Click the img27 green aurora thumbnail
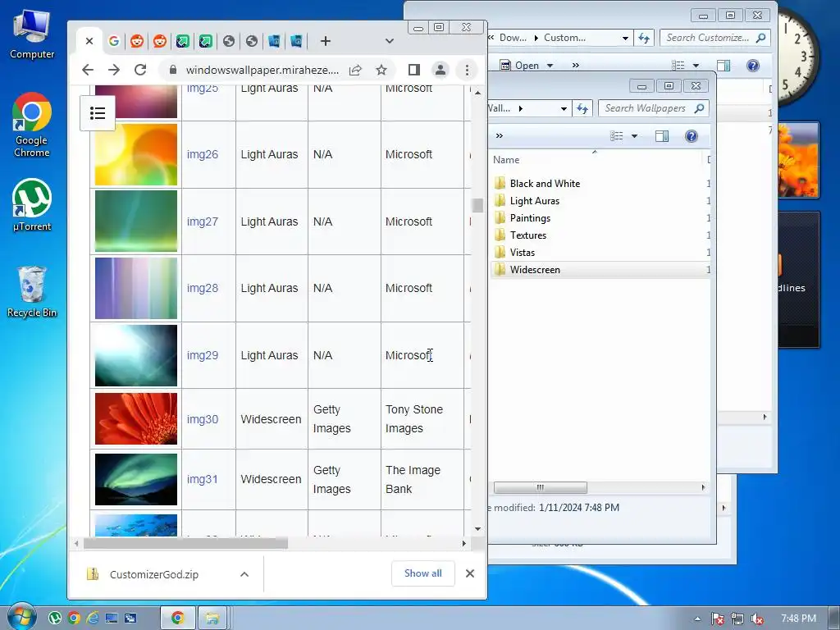Screen dimensions: 840x630 [x=136, y=221]
